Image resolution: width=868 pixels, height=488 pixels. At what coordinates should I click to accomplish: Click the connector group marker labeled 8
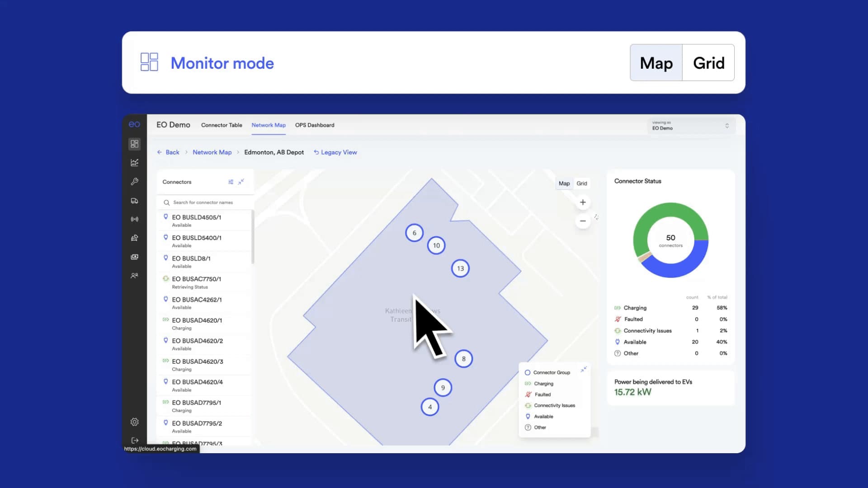[x=463, y=359]
